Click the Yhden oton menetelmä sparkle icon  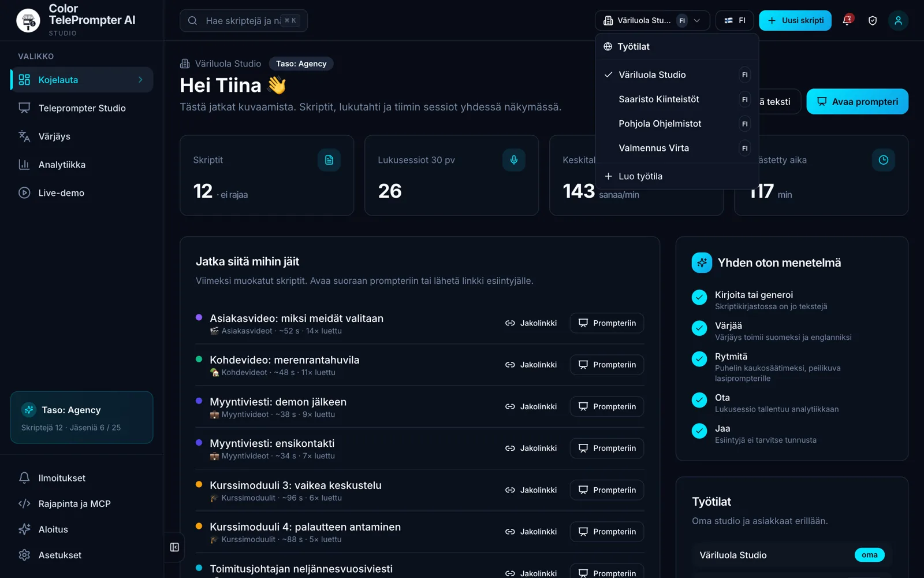(x=702, y=262)
